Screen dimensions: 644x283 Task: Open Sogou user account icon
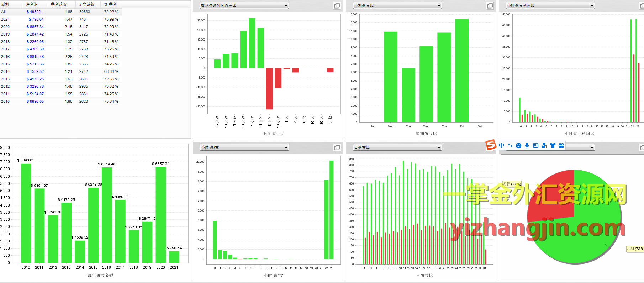click(x=544, y=145)
